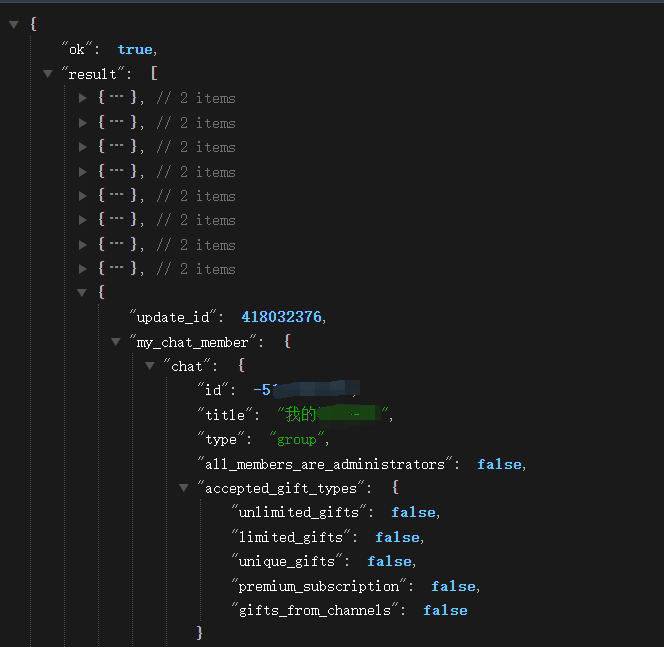Collapse the "chat" object

pos(150,366)
